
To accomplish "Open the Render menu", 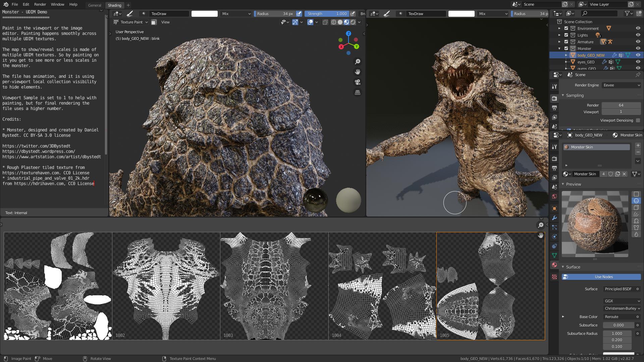I will pos(40,4).
